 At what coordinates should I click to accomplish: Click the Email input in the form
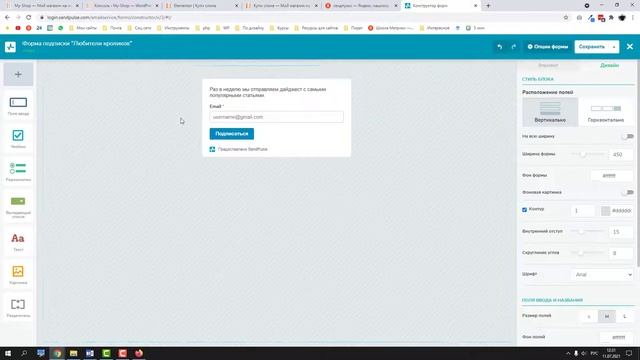tap(276, 117)
